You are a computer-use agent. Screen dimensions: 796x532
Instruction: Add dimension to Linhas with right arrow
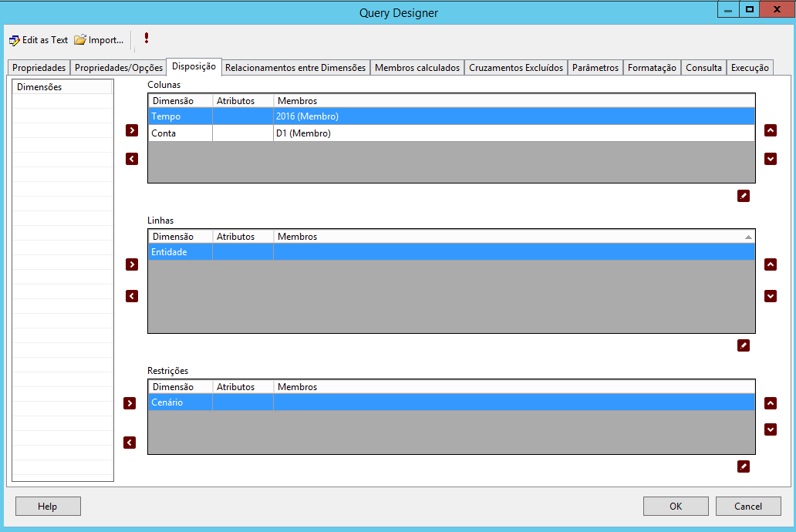coord(132,264)
